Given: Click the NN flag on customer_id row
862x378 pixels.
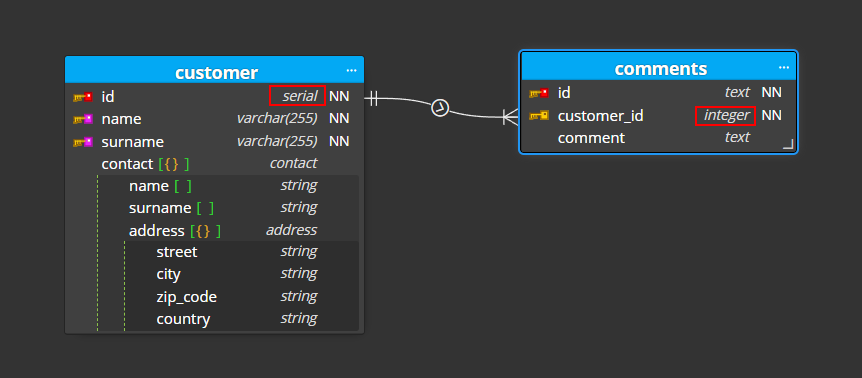Looking at the screenshot, I should pyautogui.click(x=771, y=115).
